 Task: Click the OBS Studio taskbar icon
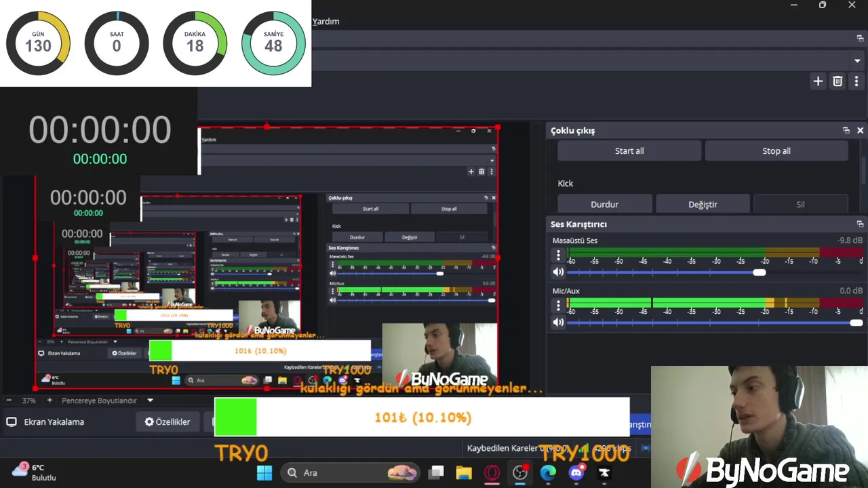[x=520, y=472]
